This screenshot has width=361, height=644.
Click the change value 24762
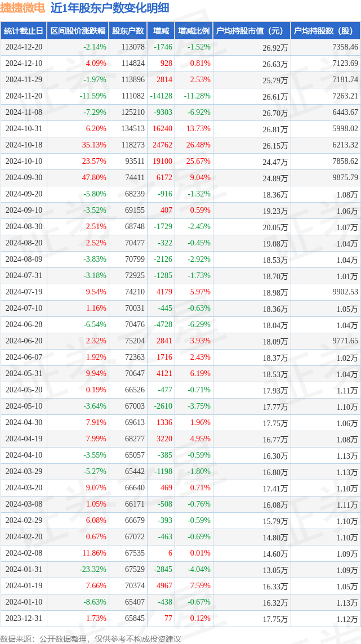coord(163,145)
